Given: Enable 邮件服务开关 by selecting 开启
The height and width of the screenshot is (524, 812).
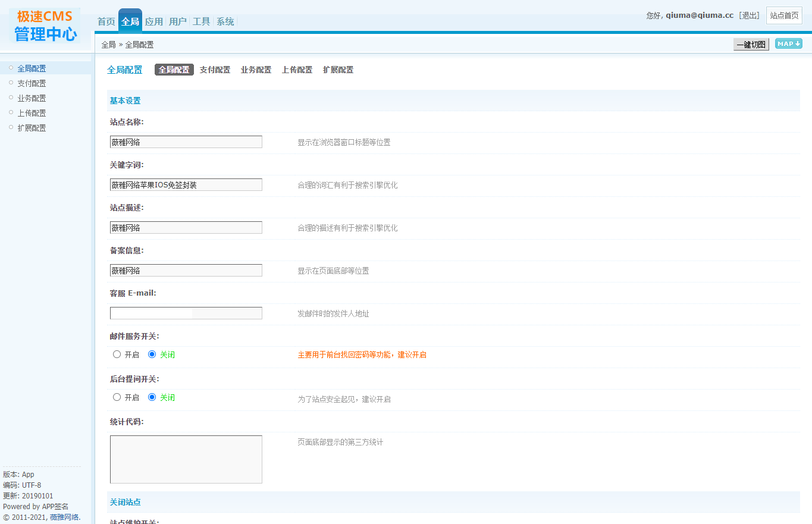Looking at the screenshot, I should click(117, 354).
